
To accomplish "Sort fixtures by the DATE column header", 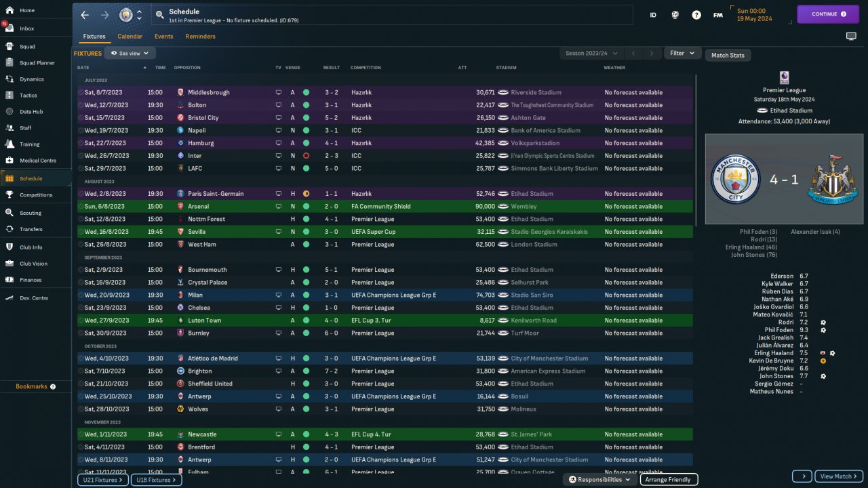I will pos(83,68).
